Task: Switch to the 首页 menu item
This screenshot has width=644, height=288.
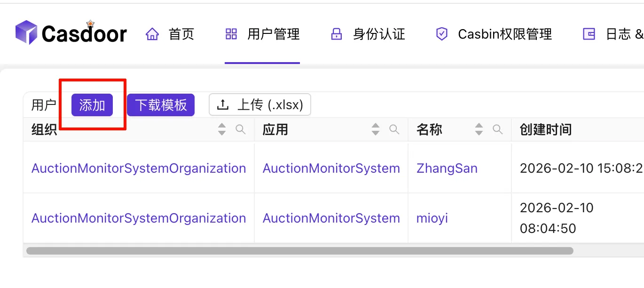Action: (181, 33)
